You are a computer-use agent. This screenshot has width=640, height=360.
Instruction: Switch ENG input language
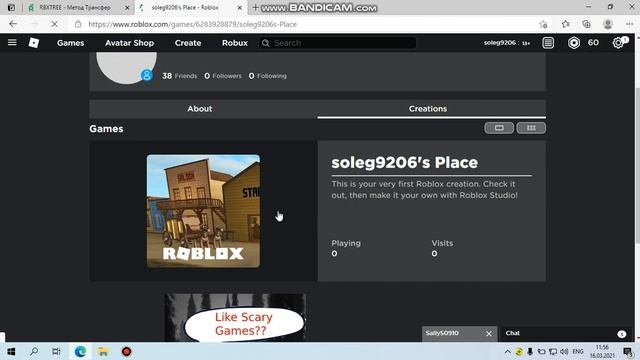point(578,351)
